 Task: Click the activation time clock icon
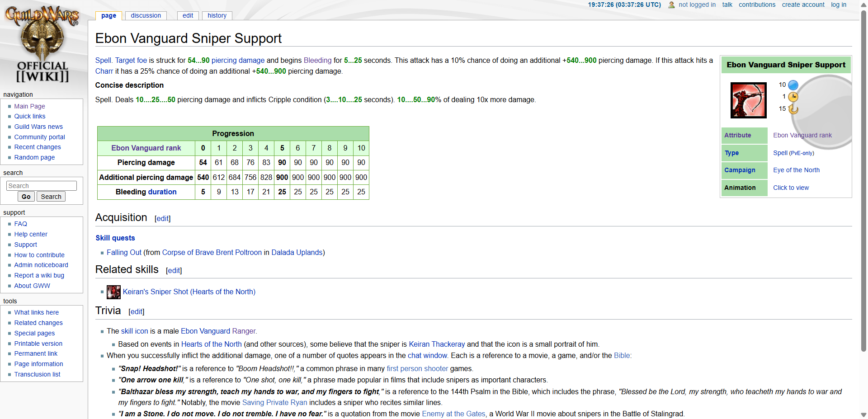793,97
